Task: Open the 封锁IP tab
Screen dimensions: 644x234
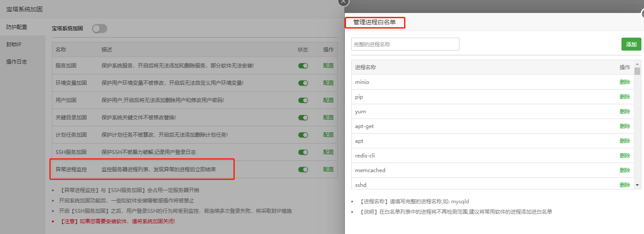Action: (x=23, y=44)
